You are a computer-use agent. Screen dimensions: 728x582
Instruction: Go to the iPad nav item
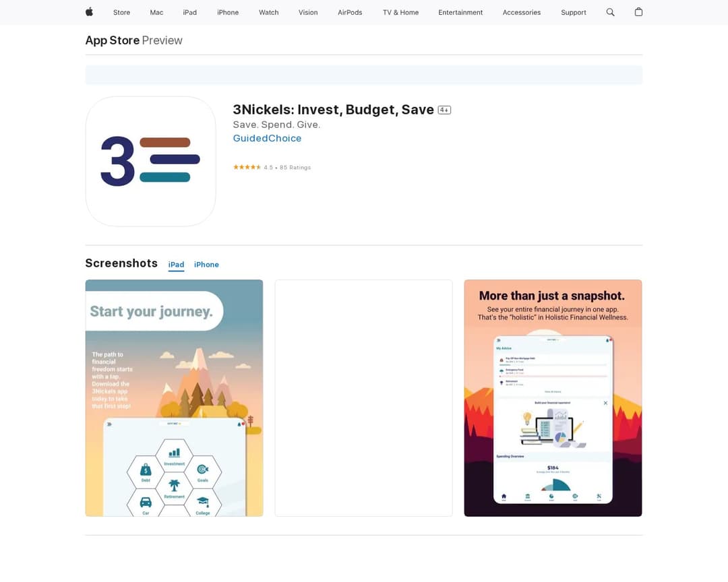[190, 12]
